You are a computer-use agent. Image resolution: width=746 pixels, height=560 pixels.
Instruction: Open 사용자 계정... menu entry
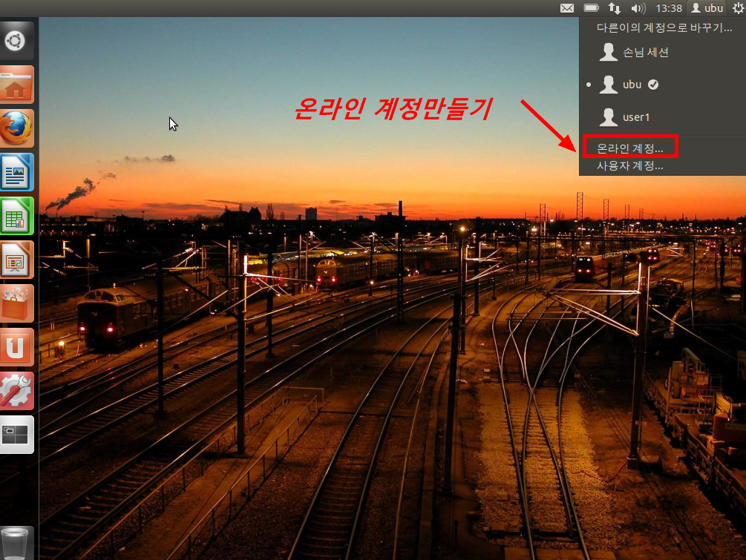[630, 166]
